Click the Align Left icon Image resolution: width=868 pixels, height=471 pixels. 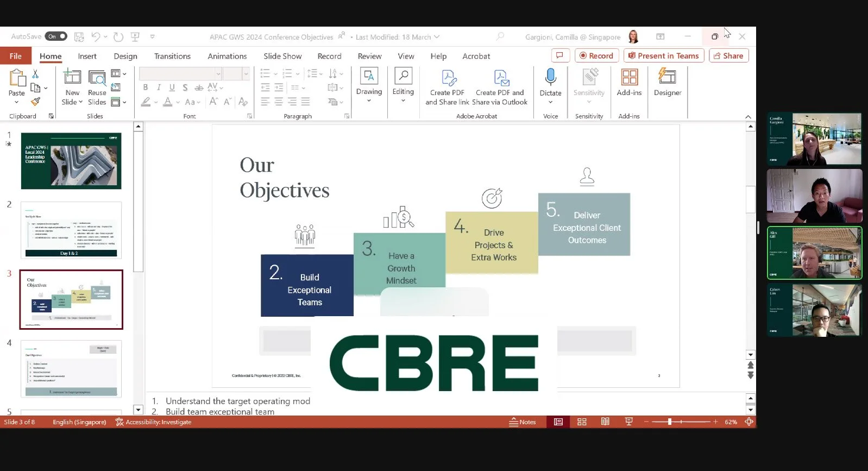coord(265,102)
